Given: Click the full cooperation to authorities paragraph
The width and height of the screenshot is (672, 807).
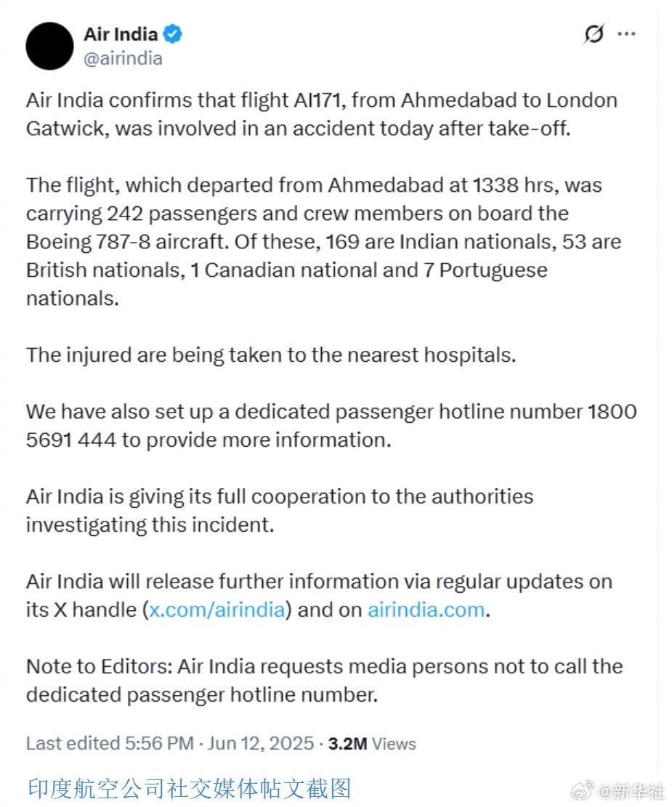Looking at the screenshot, I should 280,511.
